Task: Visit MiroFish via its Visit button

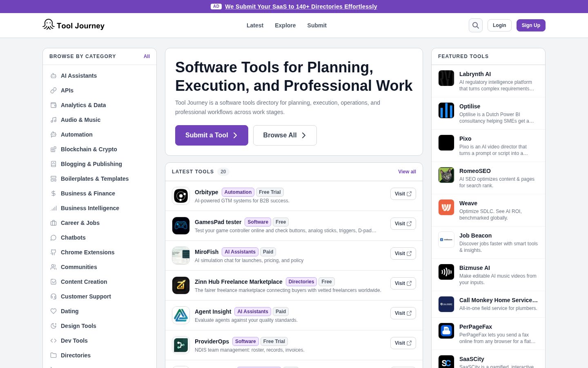Action: [x=403, y=254]
